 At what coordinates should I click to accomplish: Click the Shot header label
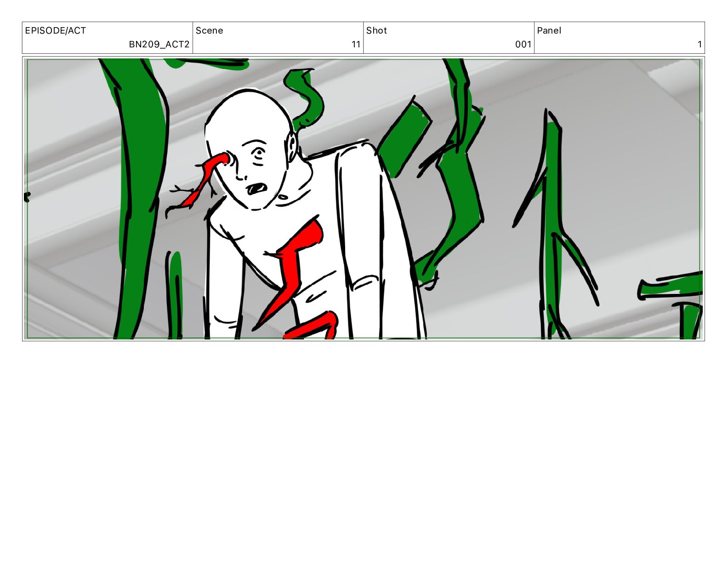click(x=376, y=31)
